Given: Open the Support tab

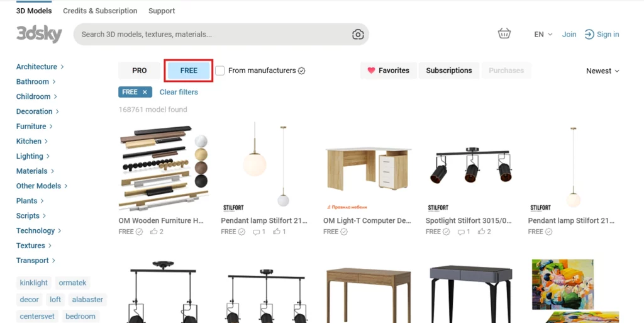Looking at the screenshot, I should (162, 11).
